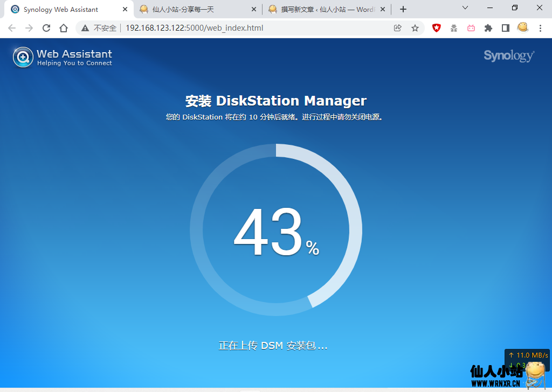552x392 pixels.
Task: Click the Web Assistant magnifier logo
Action: (23, 57)
